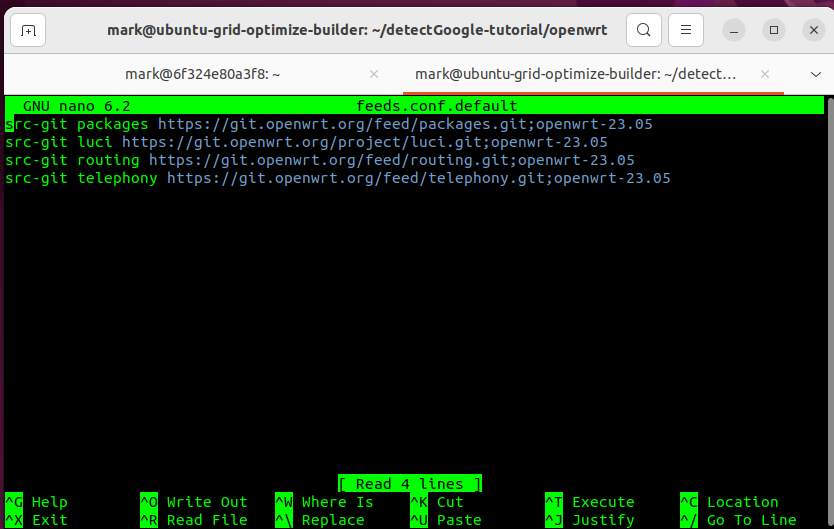Screen dimensions: 834x529
Task: Close the mark@6f324e80a3f8 tab
Action: (x=374, y=74)
